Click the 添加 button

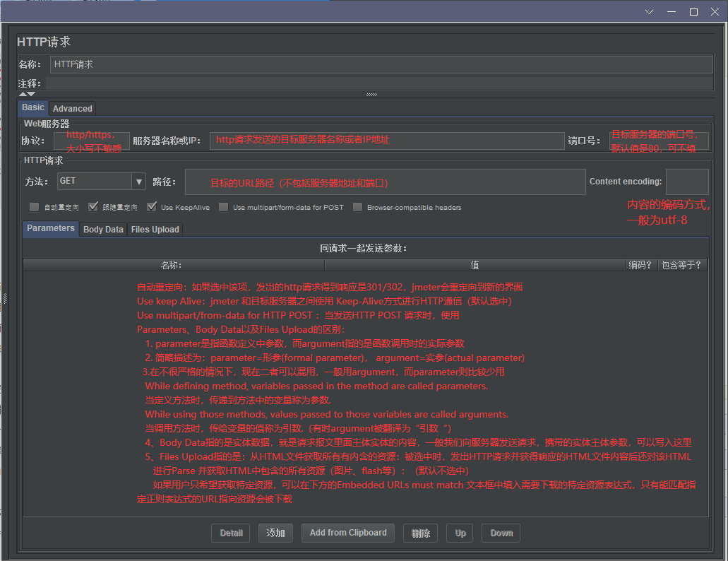click(276, 533)
